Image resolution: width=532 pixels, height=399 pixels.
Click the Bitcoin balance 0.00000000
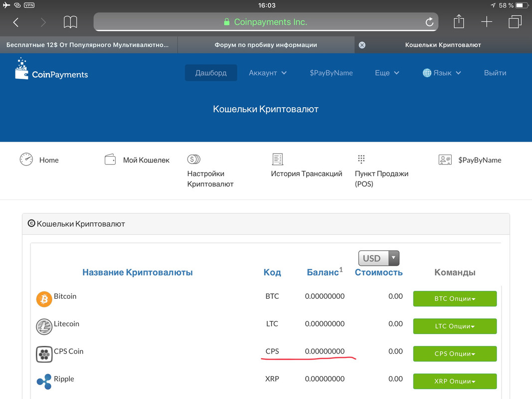point(325,296)
